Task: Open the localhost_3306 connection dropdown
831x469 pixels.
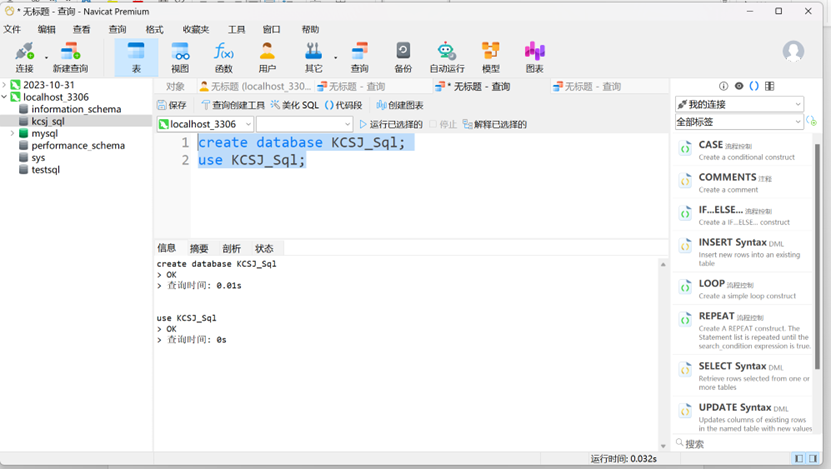Action: tap(204, 124)
